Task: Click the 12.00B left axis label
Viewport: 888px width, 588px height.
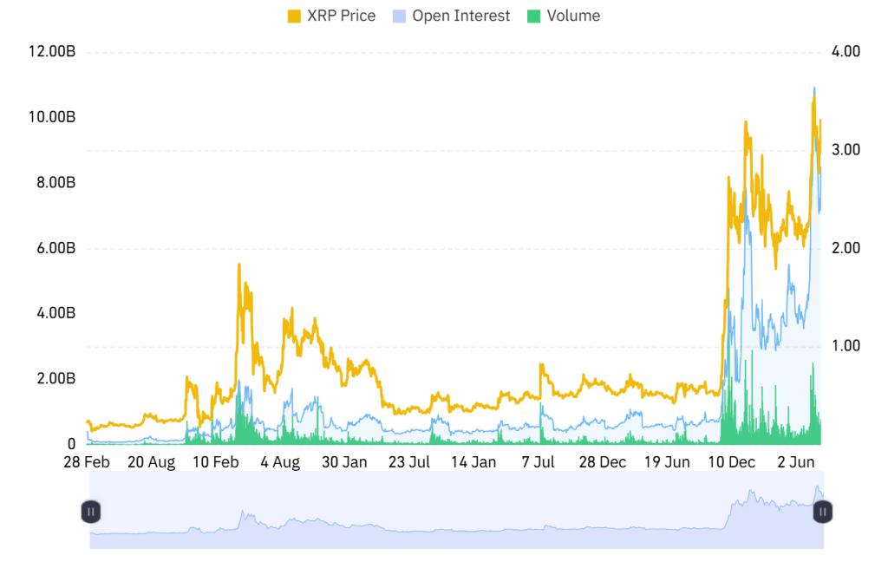Action: 52,51
